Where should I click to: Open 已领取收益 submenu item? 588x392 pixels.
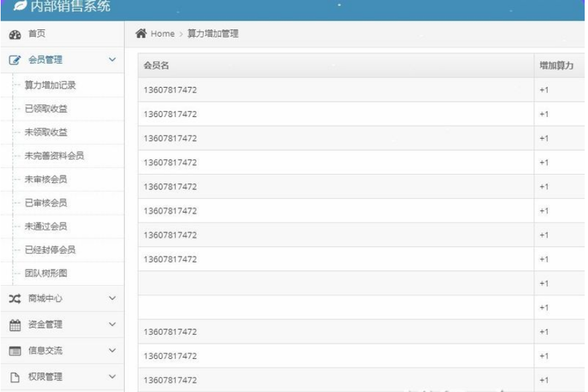46,109
